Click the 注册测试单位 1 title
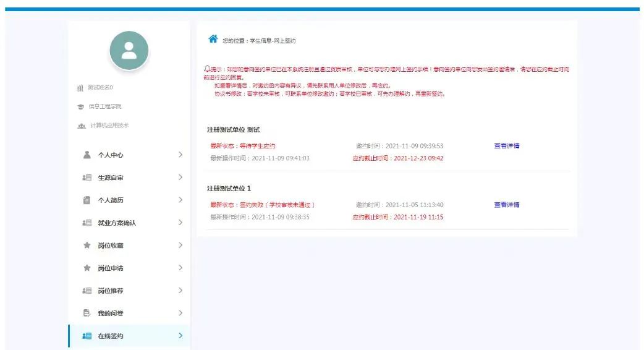Screen dimensions: 644x350 (229, 188)
